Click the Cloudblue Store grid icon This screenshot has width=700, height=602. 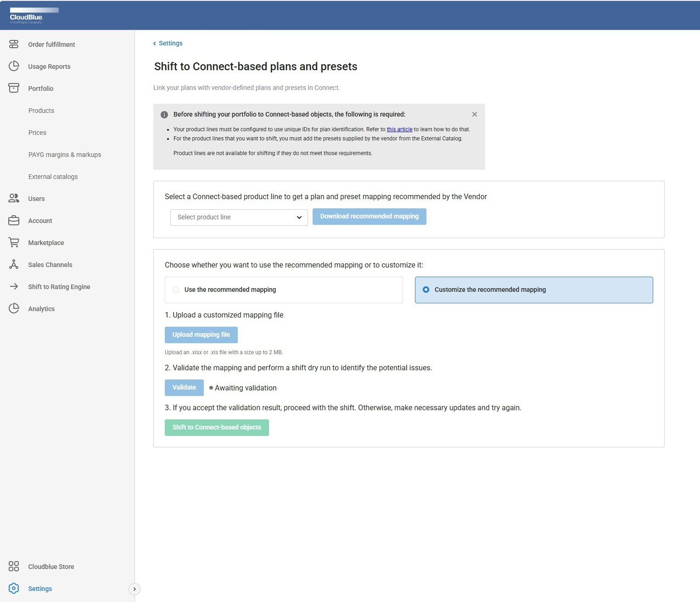coord(14,566)
